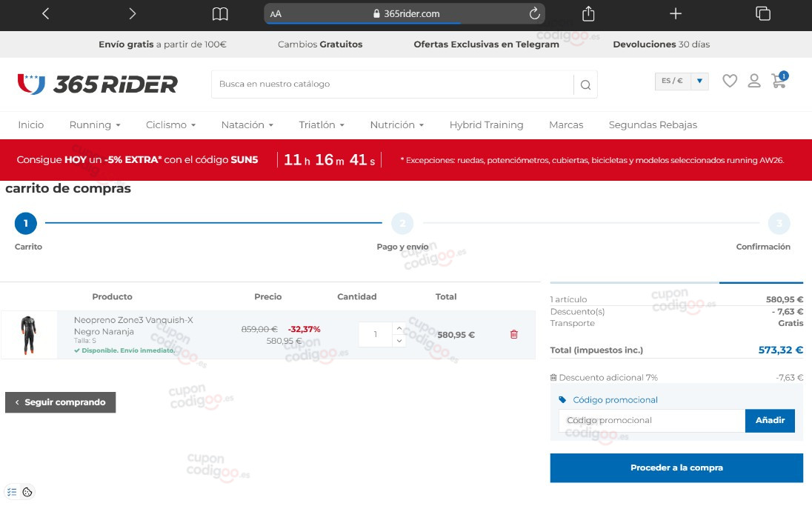812x509 pixels.
Task: Click Devoluciones 30 días text
Action: [662, 44]
